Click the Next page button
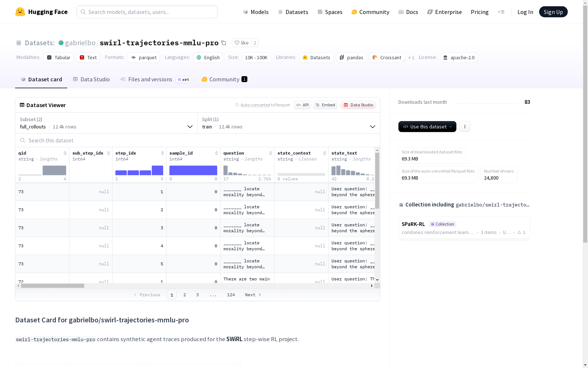Viewport: 588px width, 368px height. pyautogui.click(x=253, y=295)
